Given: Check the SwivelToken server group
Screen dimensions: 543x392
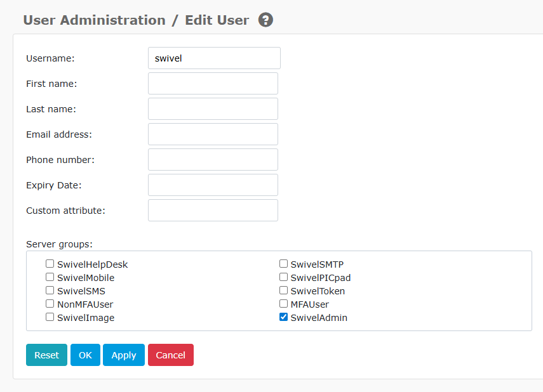Looking at the screenshot, I should (x=283, y=290).
